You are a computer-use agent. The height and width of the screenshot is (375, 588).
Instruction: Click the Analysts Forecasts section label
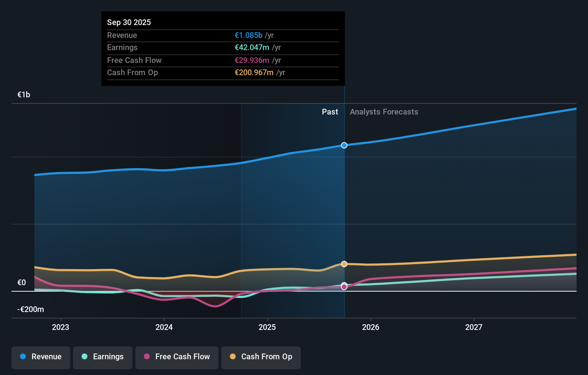point(384,112)
